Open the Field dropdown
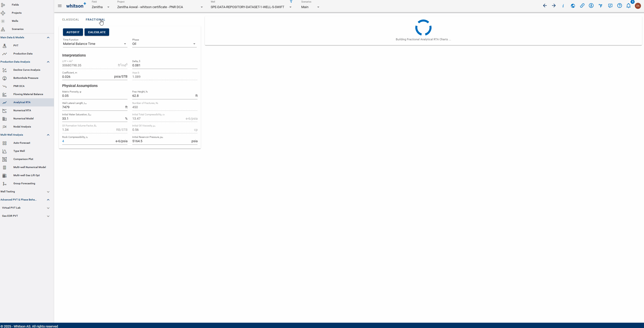644x328 pixels. pyautogui.click(x=101, y=7)
